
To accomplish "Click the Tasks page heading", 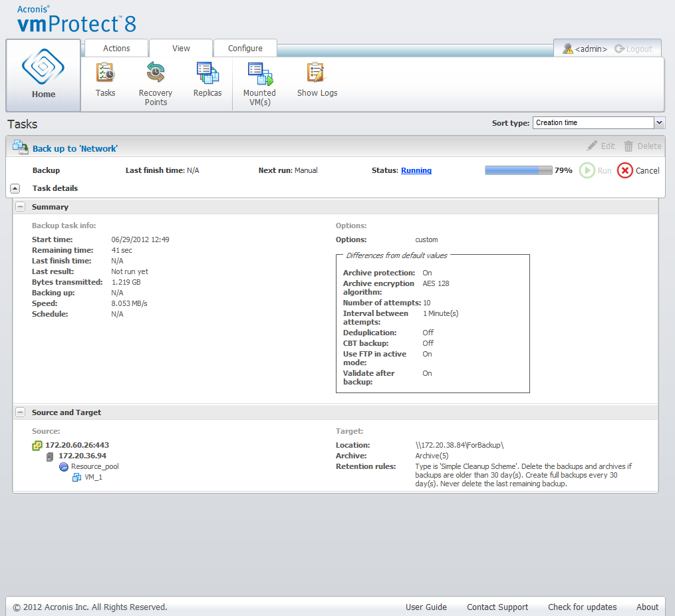I will (x=23, y=124).
